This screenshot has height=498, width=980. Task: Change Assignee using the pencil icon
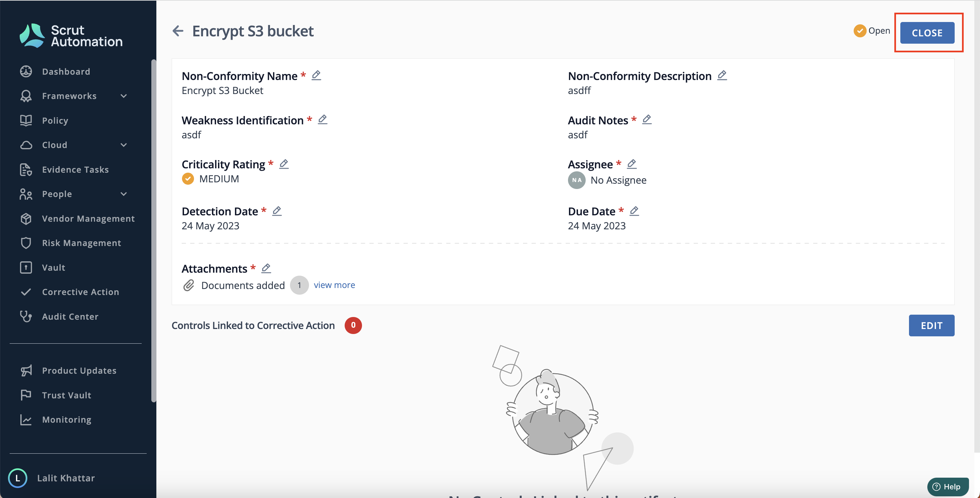tap(632, 164)
